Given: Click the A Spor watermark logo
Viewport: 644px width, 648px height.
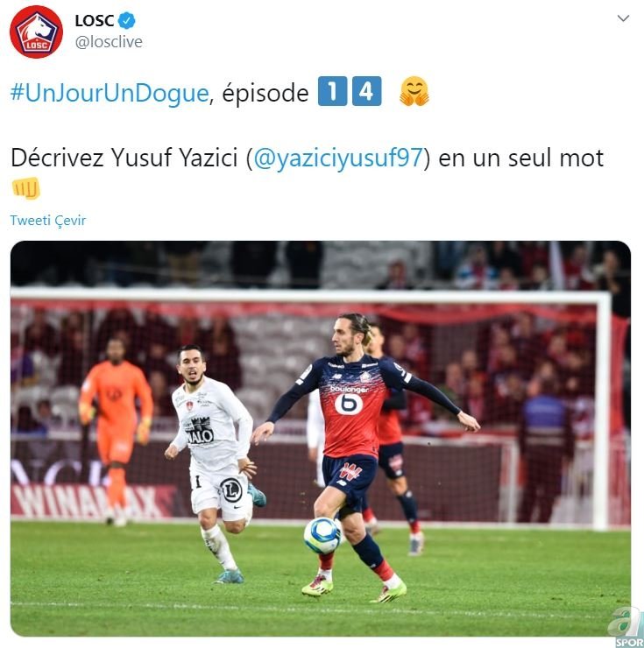Looking at the screenshot, I should pyautogui.click(x=626, y=628).
